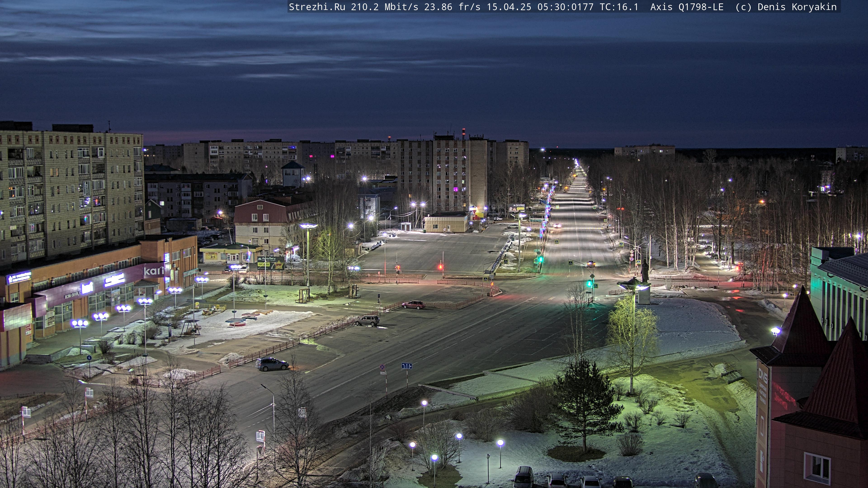
Task: Click the Strezhi.Ru overlay text
Action: pyautogui.click(x=317, y=7)
